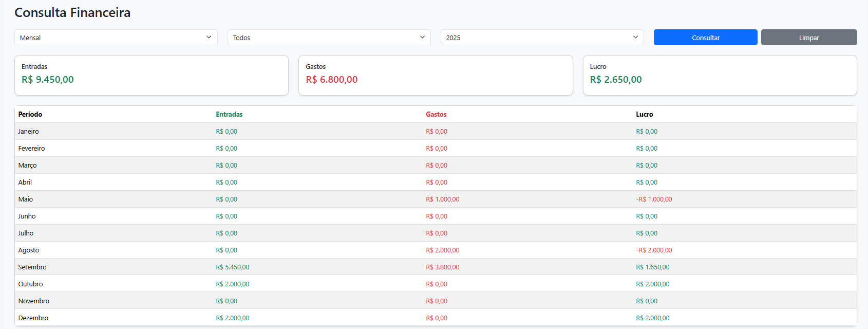The width and height of the screenshot is (868, 329).
Task: Click Agosto's -R$ 2.000,00 lucro value
Action: [654, 250]
